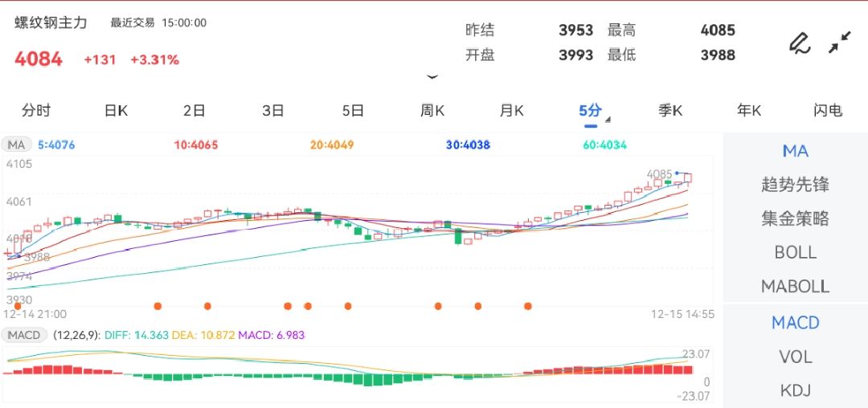Screen dimensions: 868x408
Task: Switch to the 分时 tab
Action: 36,111
